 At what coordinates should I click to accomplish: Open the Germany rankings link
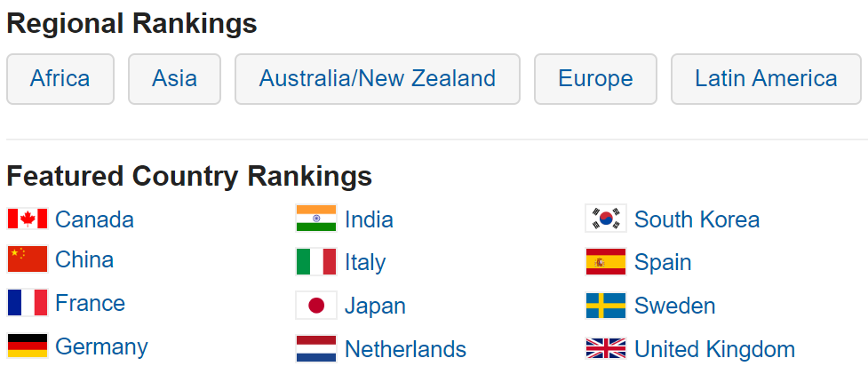(101, 346)
